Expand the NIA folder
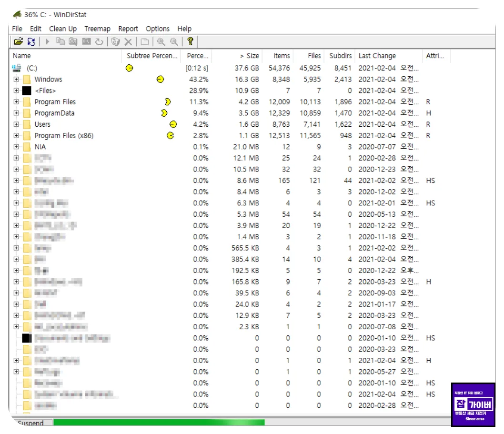Screen dimensions: 504x434 [x=16, y=147]
